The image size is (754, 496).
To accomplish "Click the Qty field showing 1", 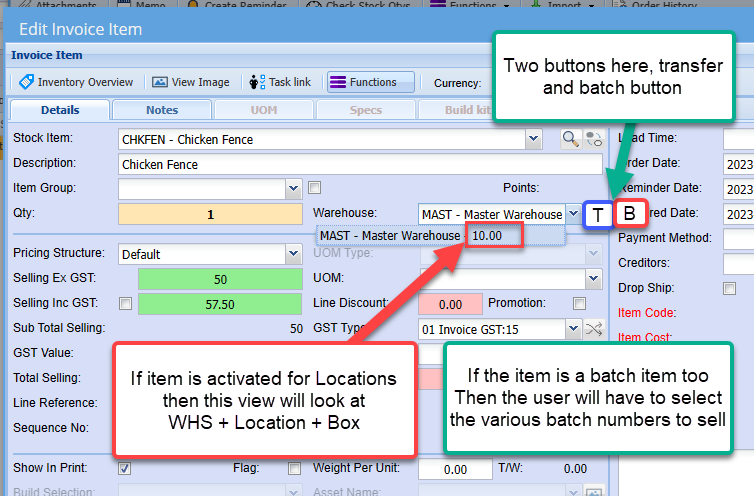I will coord(210,214).
